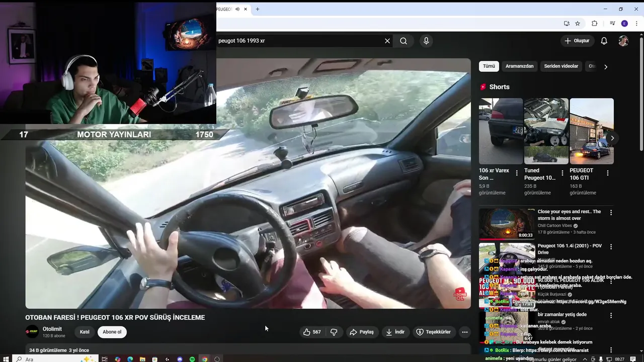Clear the YouTube search box text

[387, 41]
